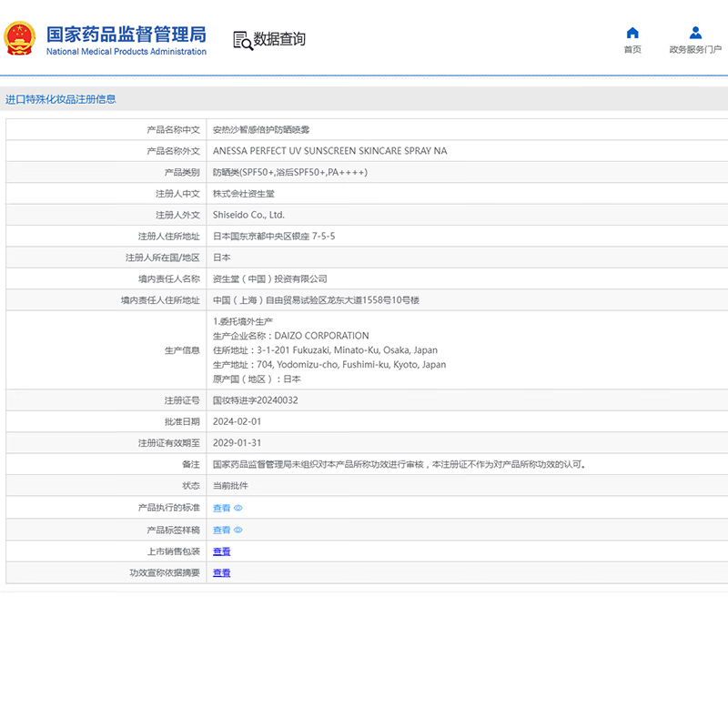The width and height of the screenshot is (728, 728).
Task: Click the ANESSA PERFECT UV product name
Action: pos(329,151)
